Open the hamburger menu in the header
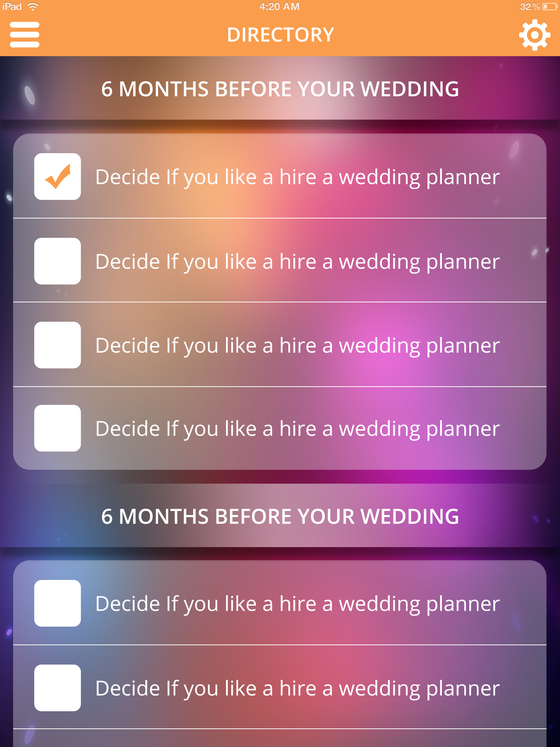 tap(24, 35)
